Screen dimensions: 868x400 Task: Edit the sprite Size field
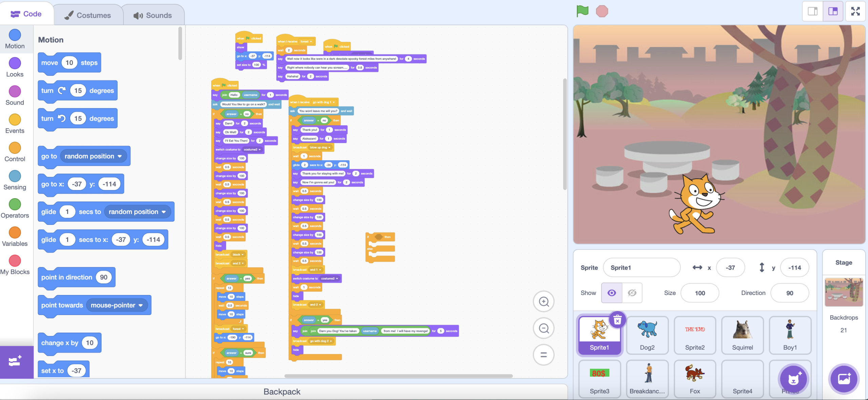pyautogui.click(x=700, y=293)
